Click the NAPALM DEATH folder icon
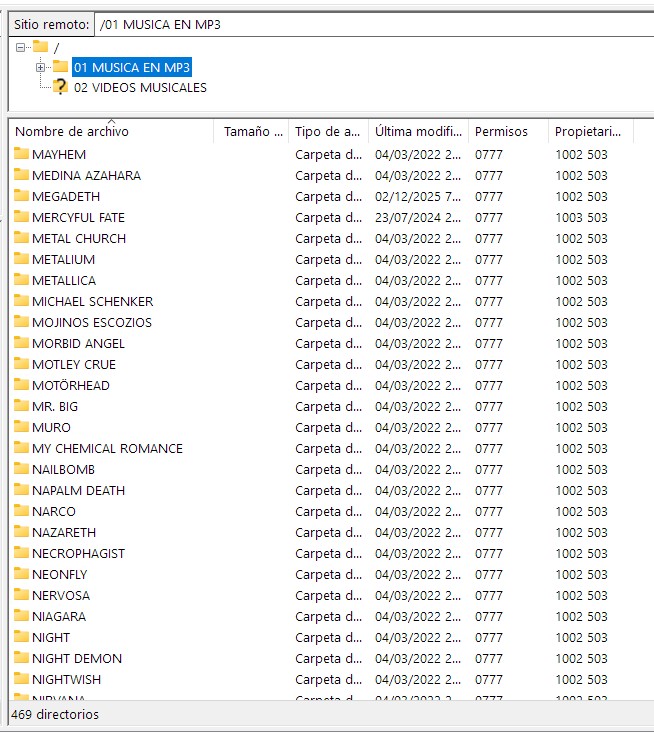 click(22, 490)
